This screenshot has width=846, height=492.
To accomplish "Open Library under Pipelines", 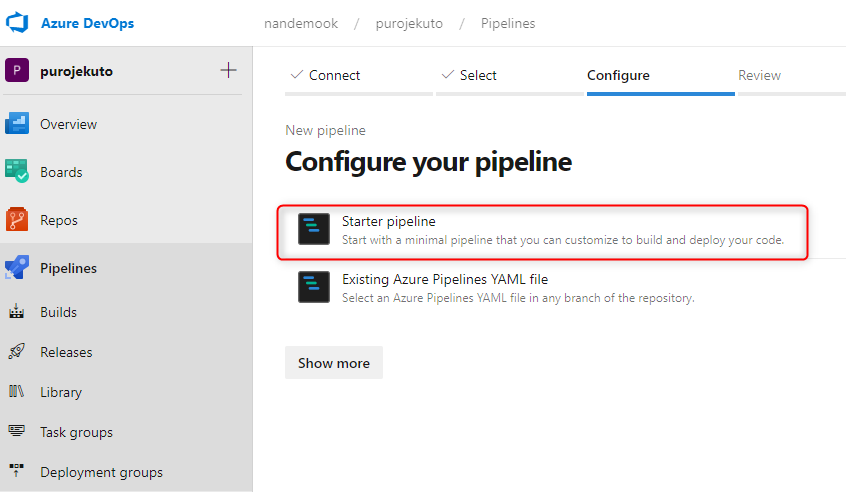I will point(61,392).
